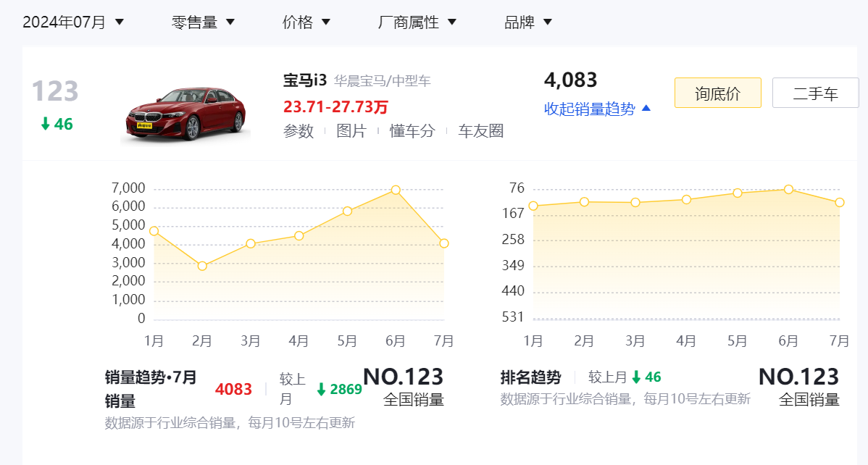The image size is (868, 465).
Task: Open the 价格 dropdown filter
Action: pyautogui.click(x=306, y=22)
